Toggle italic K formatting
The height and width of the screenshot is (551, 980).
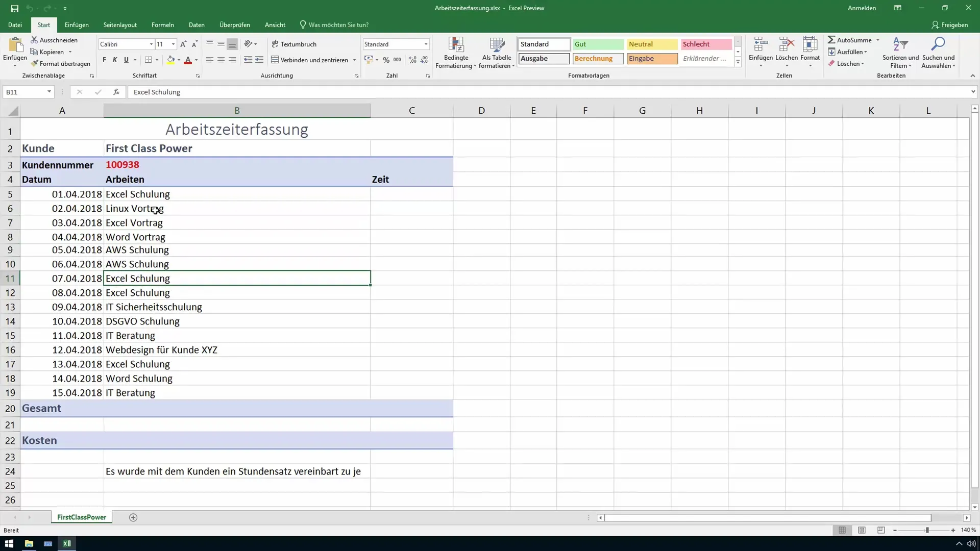click(x=115, y=60)
